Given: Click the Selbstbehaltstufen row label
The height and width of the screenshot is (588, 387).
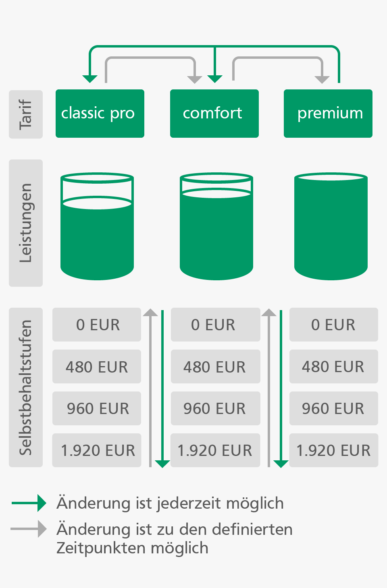Looking at the screenshot, I should (26, 387).
